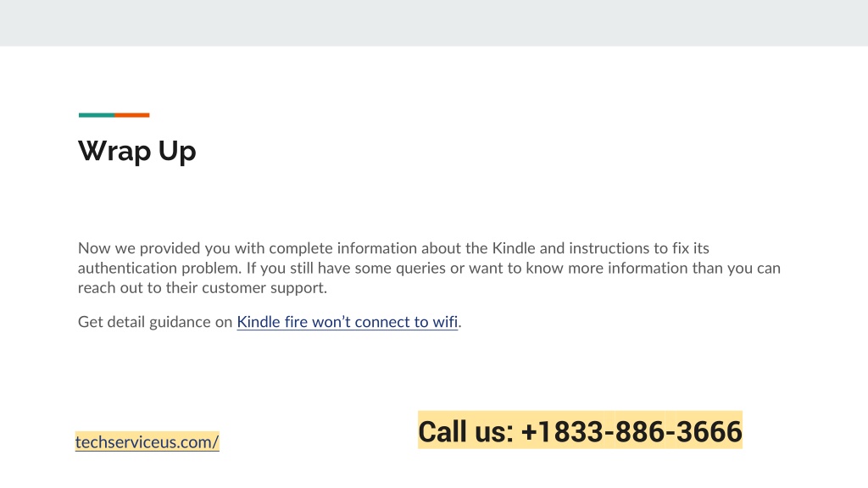Click the paragraph starting with Now we provided
868x488 pixels.
(x=429, y=268)
